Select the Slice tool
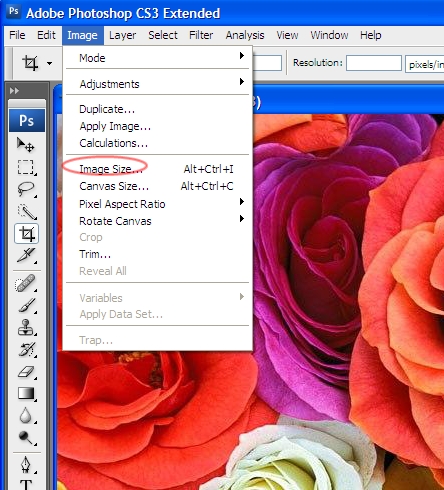Screen dimensions: 444x490 pyautogui.click(x=26, y=256)
